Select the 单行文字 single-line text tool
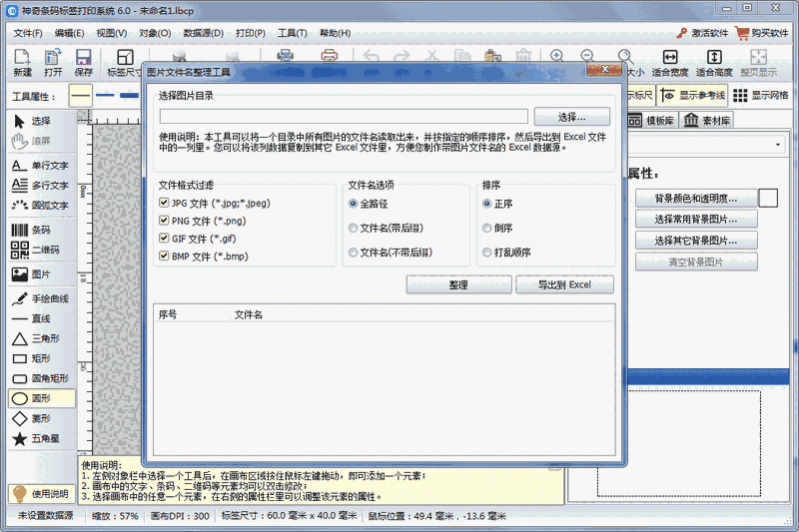Image resolution: width=799 pixels, height=532 pixels. [x=42, y=166]
